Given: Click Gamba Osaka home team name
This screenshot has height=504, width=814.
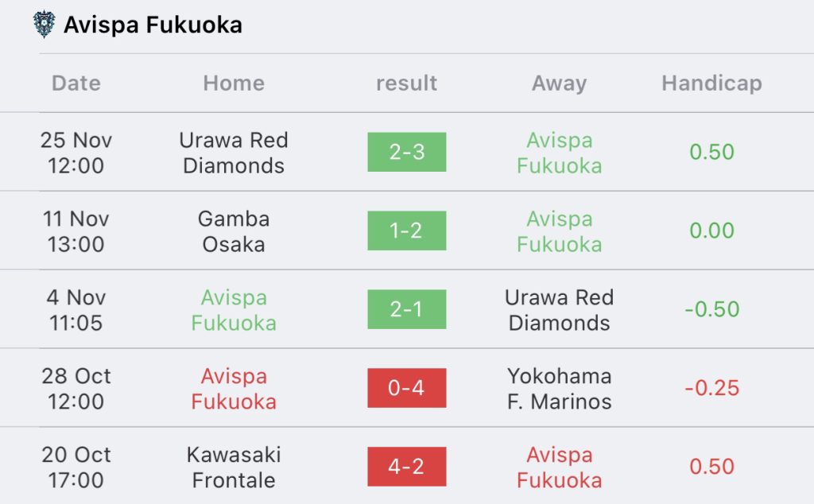Looking at the screenshot, I should [234, 231].
